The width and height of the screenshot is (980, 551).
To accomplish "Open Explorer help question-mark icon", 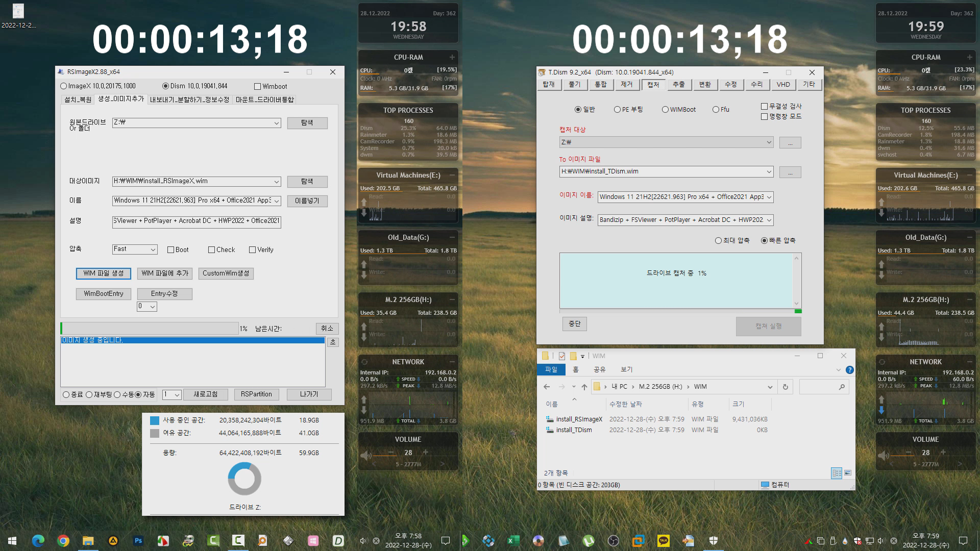I will (849, 370).
